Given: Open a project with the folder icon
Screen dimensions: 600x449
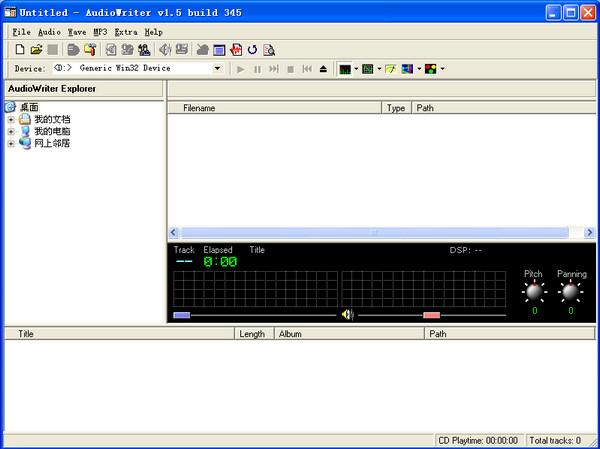Looking at the screenshot, I should pyautogui.click(x=36, y=49).
